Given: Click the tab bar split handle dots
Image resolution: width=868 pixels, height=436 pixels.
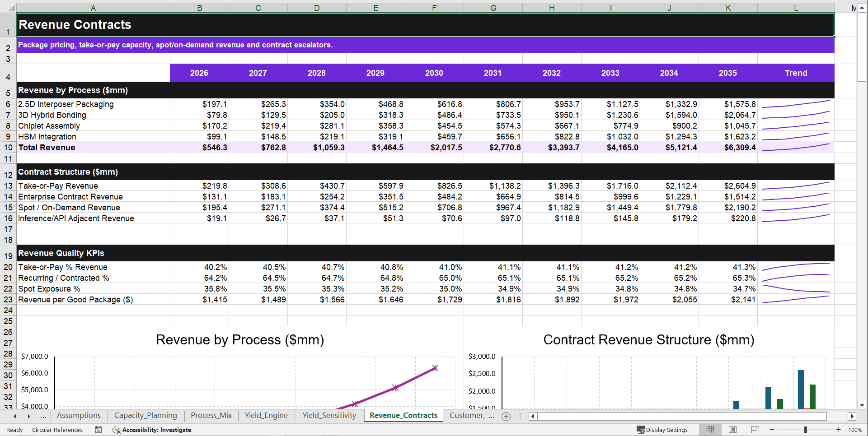Looking at the screenshot, I should [x=520, y=416].
